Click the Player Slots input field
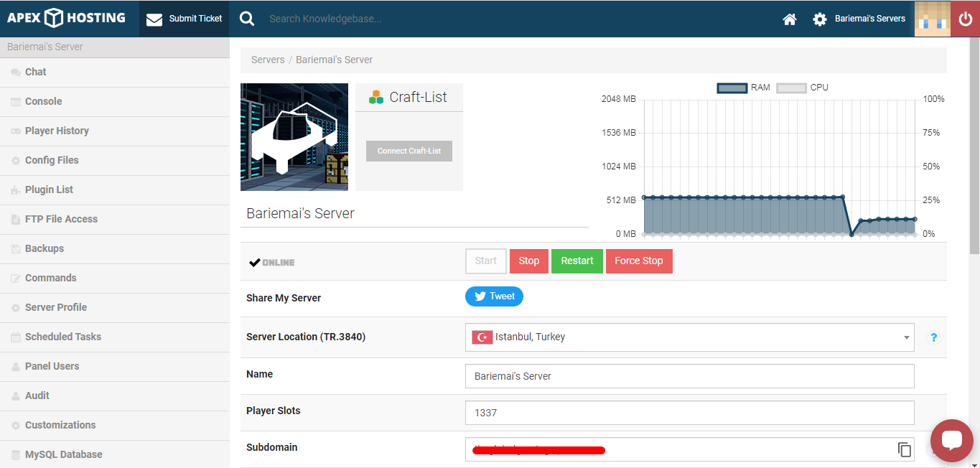Image resolution: width=980 pixels, height=468 pixels. pos(689,413)
